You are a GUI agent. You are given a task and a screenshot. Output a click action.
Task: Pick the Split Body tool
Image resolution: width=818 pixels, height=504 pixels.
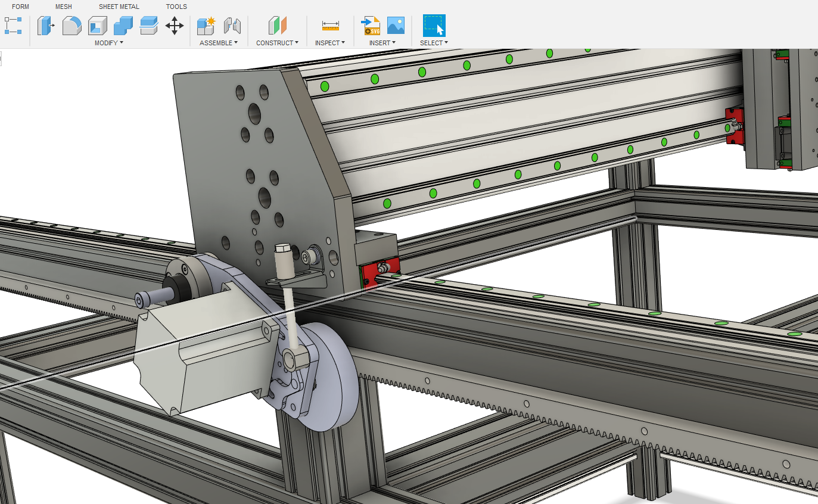coord(148,26)
